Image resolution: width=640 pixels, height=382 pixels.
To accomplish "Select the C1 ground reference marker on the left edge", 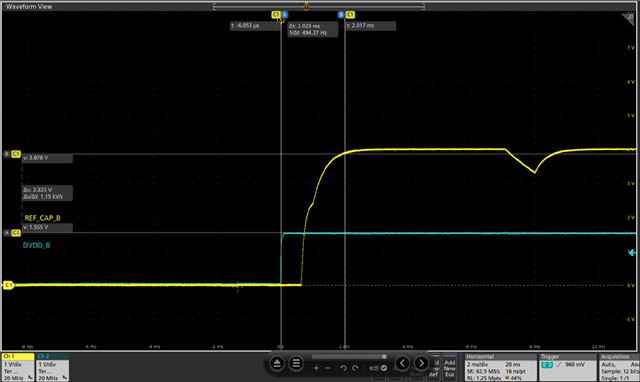I will (x=8, y=285).
